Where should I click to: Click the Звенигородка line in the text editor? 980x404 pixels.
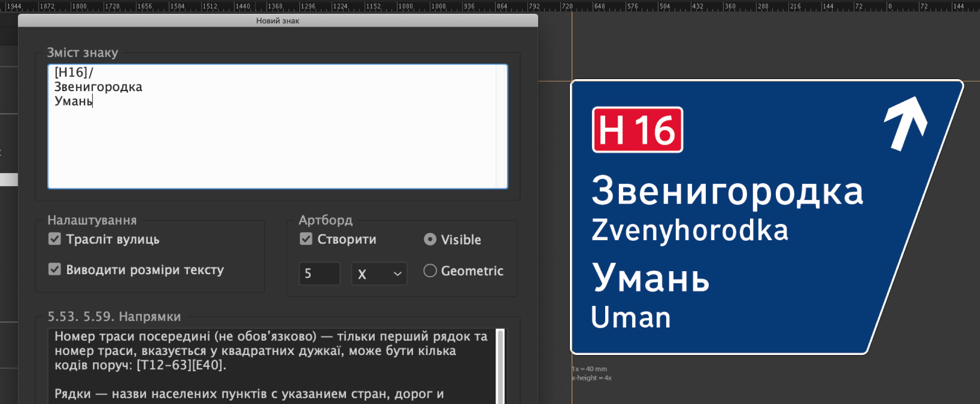coord(98,87)
